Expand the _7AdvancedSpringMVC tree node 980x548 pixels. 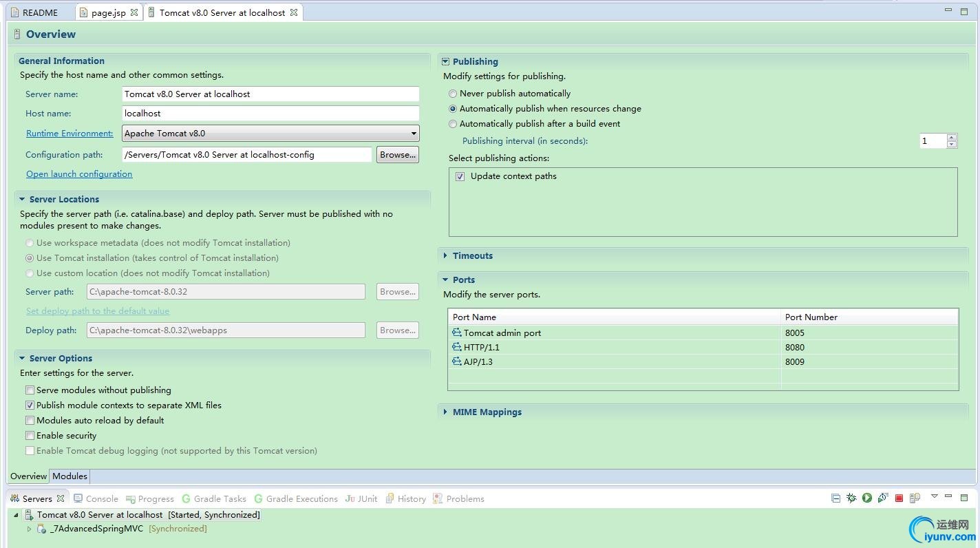[x=29, y=529]
